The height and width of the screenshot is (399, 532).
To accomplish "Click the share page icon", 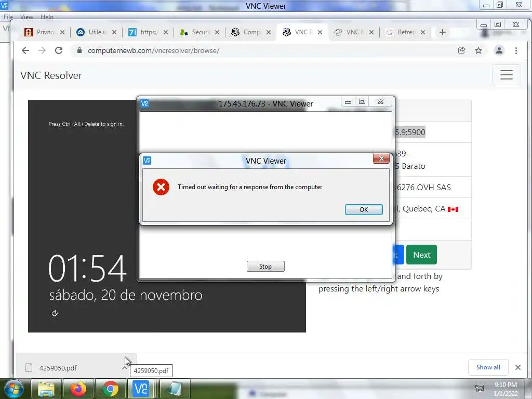I will pyautogui.click(x=461, y=50).
